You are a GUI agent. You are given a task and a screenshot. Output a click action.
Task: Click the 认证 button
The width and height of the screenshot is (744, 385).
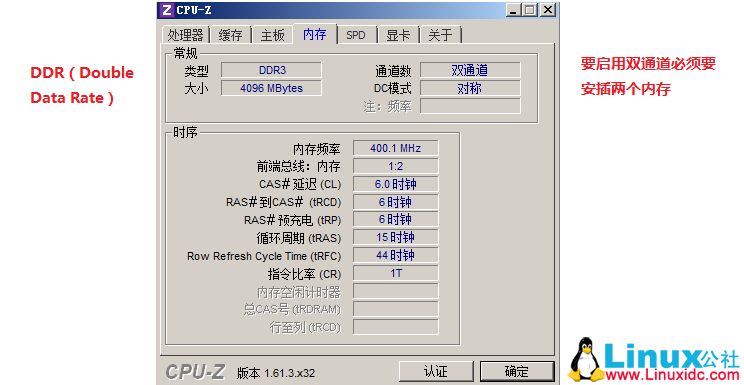pyautogui.click(x=436, y=371)
